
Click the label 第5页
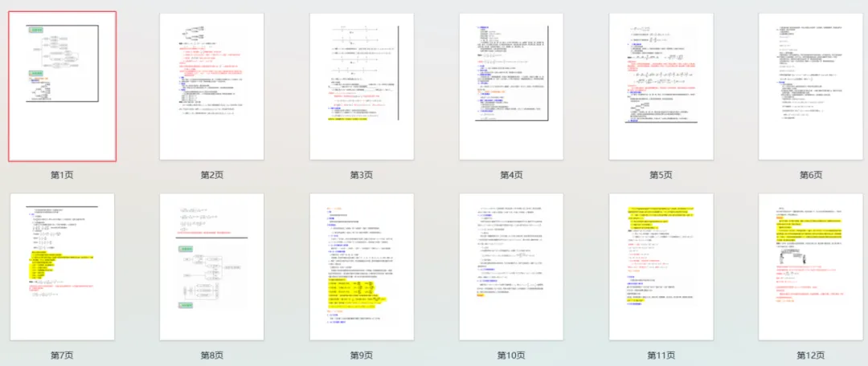click(661, 175)
